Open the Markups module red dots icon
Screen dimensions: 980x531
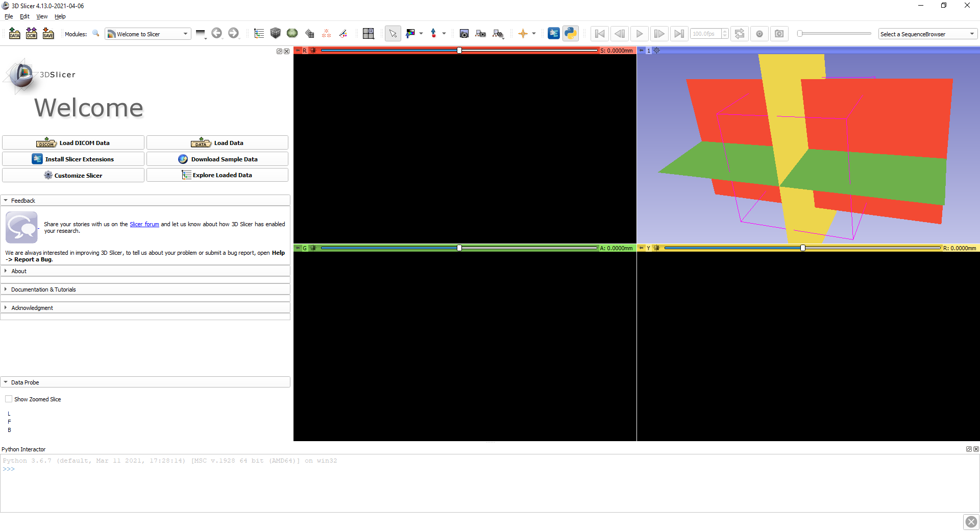[x=327, y=34]
